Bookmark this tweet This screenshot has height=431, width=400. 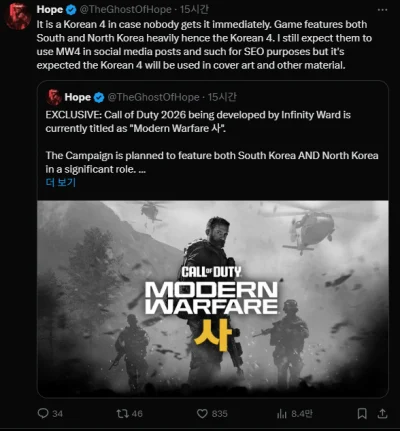click(362, 414)
